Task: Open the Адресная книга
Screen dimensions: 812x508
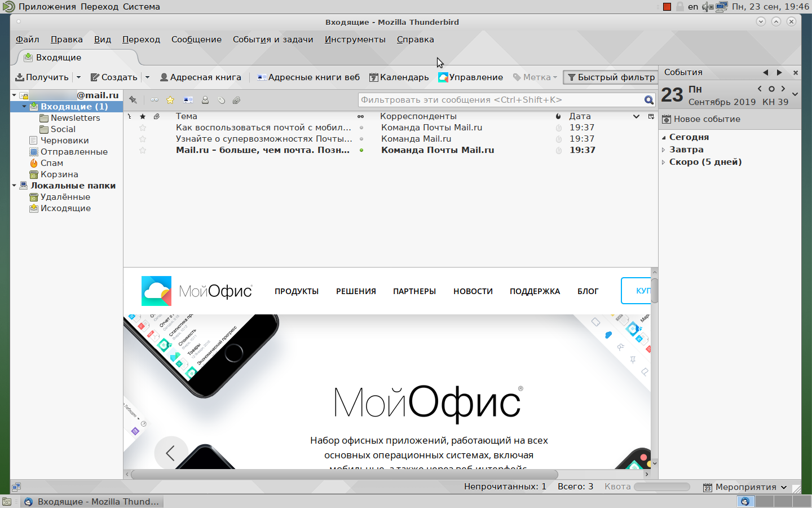Action: pos(201,77)
